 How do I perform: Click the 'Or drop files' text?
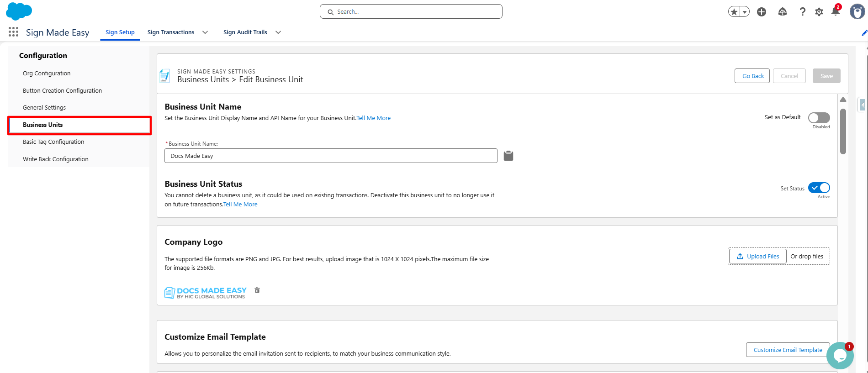[807, 257]
